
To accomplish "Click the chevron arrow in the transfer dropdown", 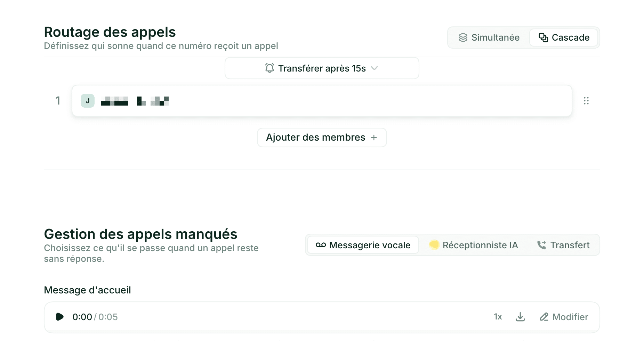I will coord(374,68).
